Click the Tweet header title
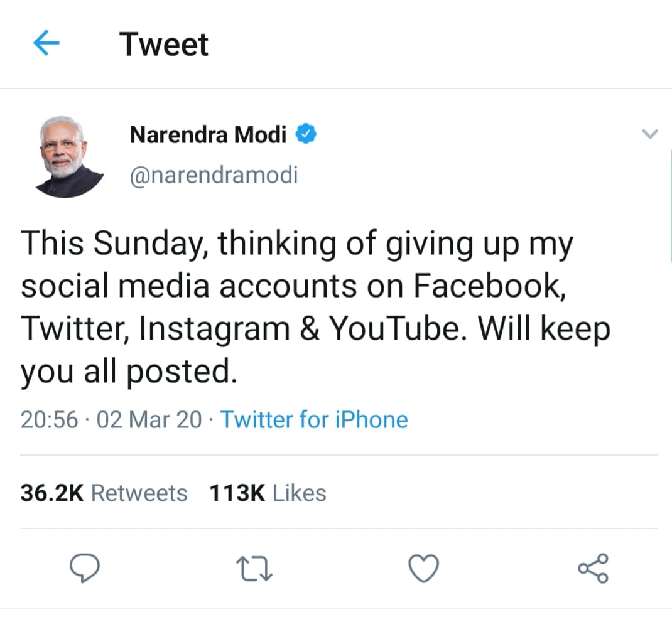This screenshot has height=622, width=672. point(164,44)
